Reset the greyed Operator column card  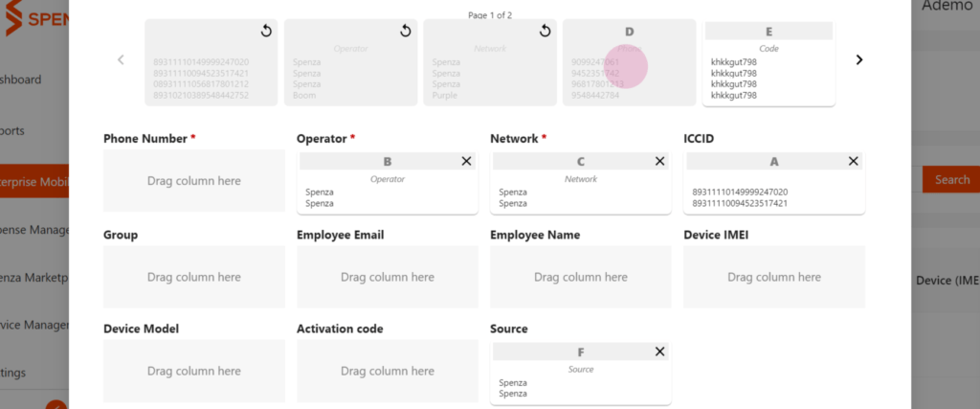coord(406,31)
